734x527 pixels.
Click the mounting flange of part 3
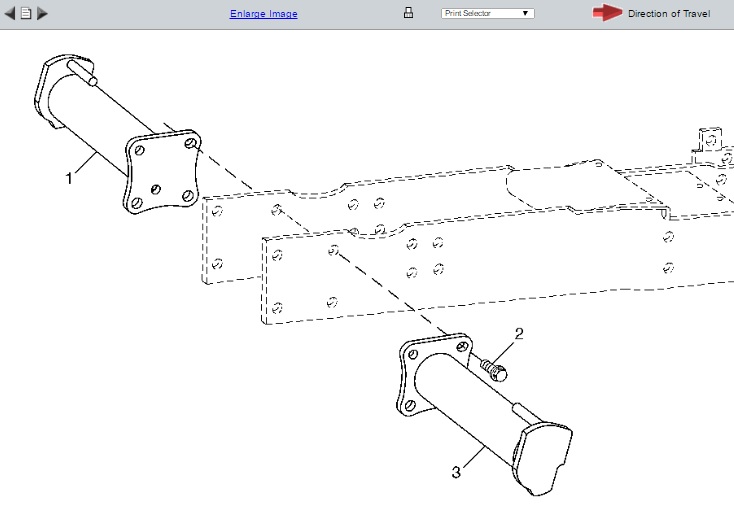428,376
